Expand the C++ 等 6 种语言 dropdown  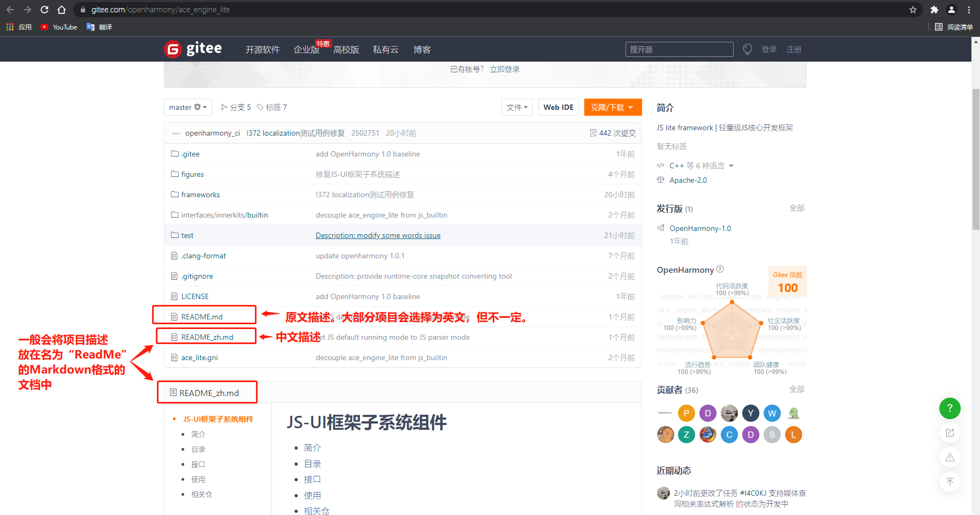point(701,166)
